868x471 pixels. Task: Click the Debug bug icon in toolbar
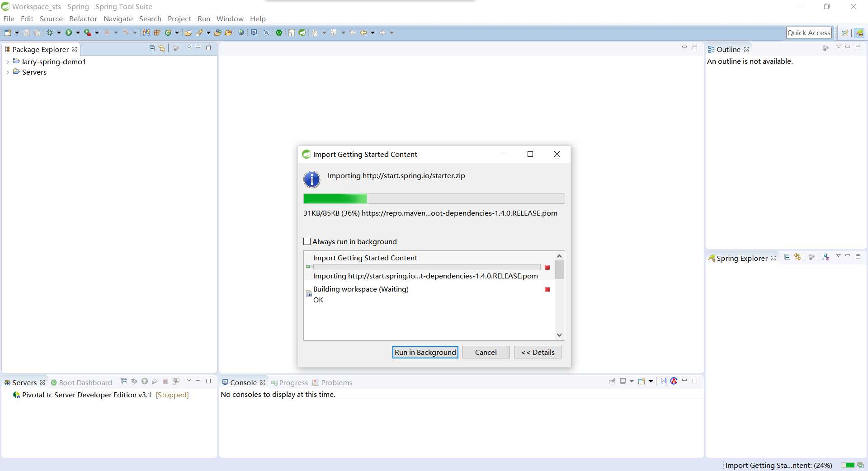tap(50, 33)
